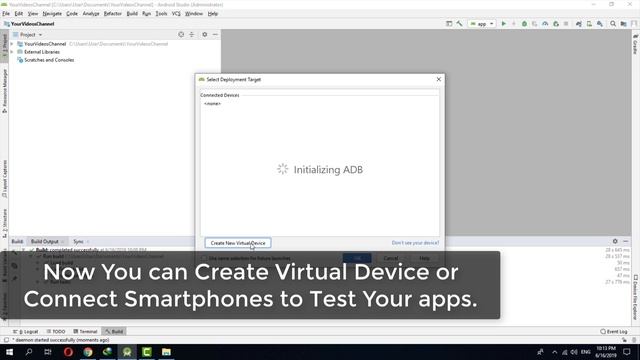Open the Window menu
This screenshot has width=640, height=360.
click(194, 13)
